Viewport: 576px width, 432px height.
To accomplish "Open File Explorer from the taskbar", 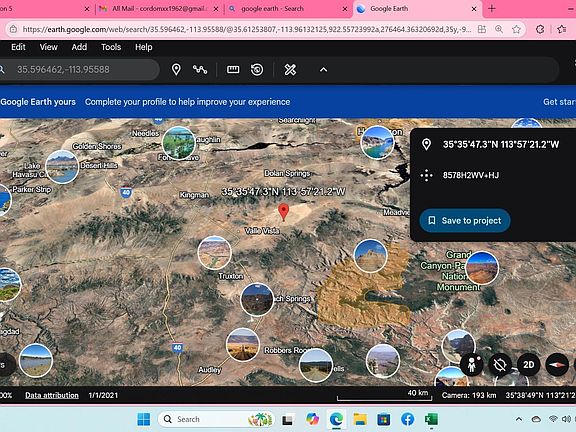I will (360, 419).
